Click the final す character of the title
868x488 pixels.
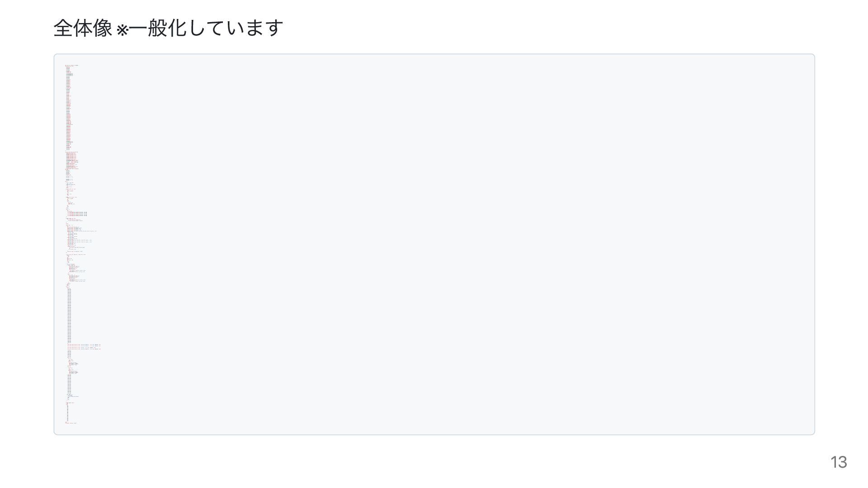pos(274,28)
